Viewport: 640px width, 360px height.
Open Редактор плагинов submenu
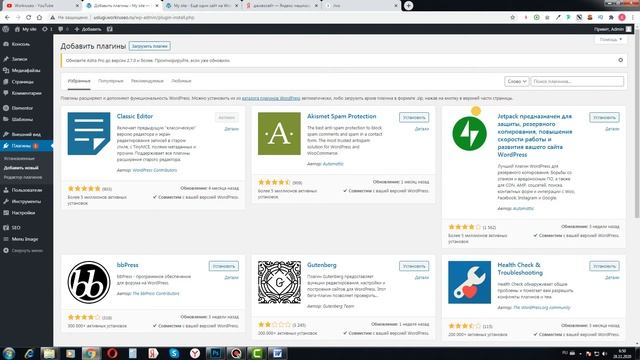click(23, 177)
